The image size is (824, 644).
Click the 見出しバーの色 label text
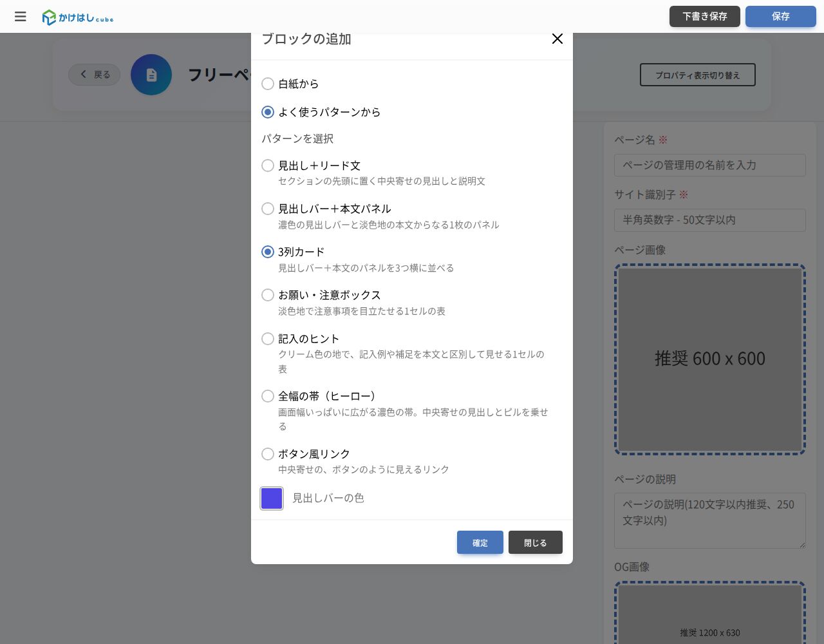click(328, 498)
